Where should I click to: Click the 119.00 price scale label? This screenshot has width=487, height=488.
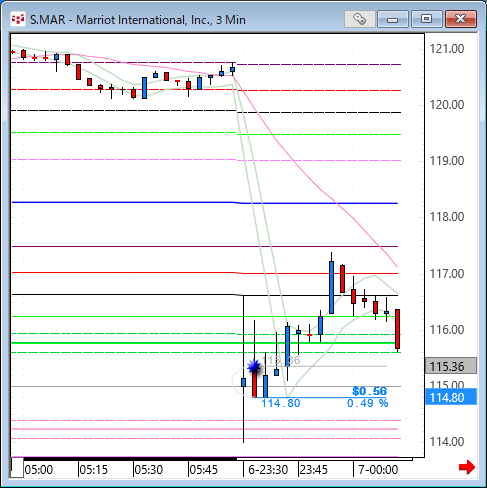[447, 161]
